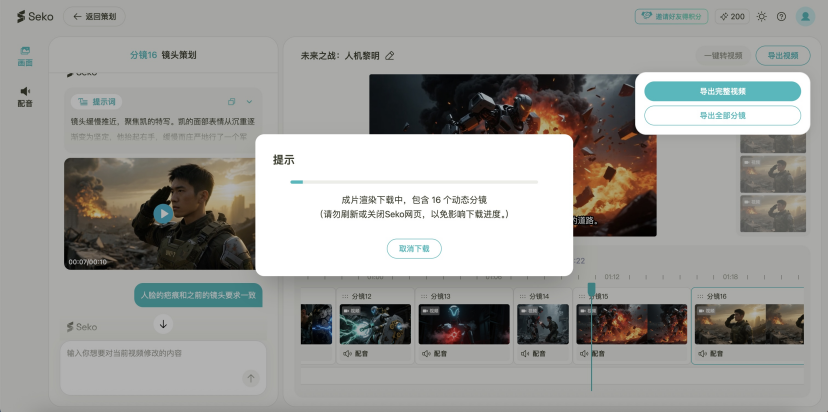Select the 分镜13 clip thumbnail
The width and height of the screenshot is (828, 412).
pyautogui.click(x=464, y=324)
